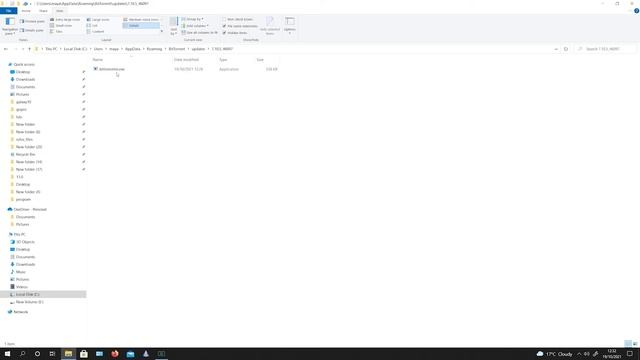Switch layout to Extra large icons
The width and height of the screenshot is (640, 360).
pyautogui.click(x=65, y=20)
